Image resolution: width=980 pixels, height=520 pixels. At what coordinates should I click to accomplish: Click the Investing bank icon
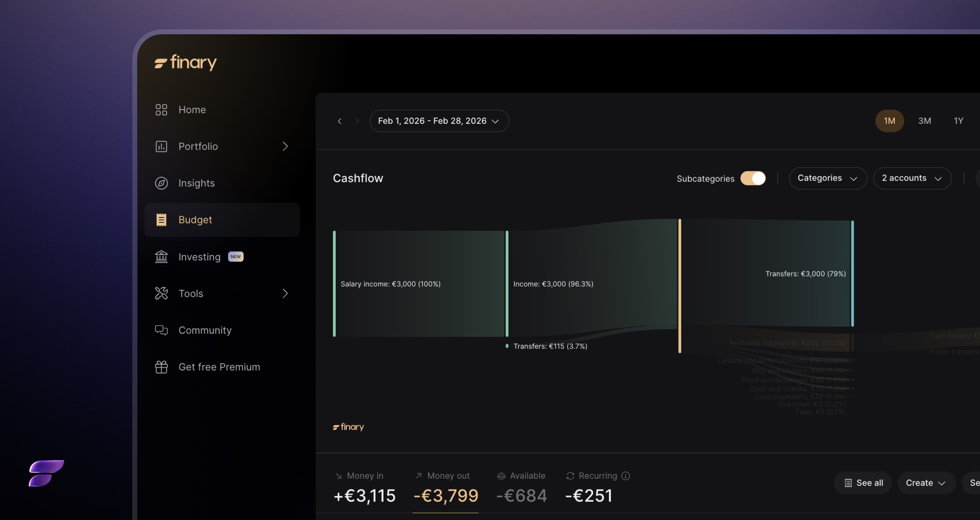[161, 257]
